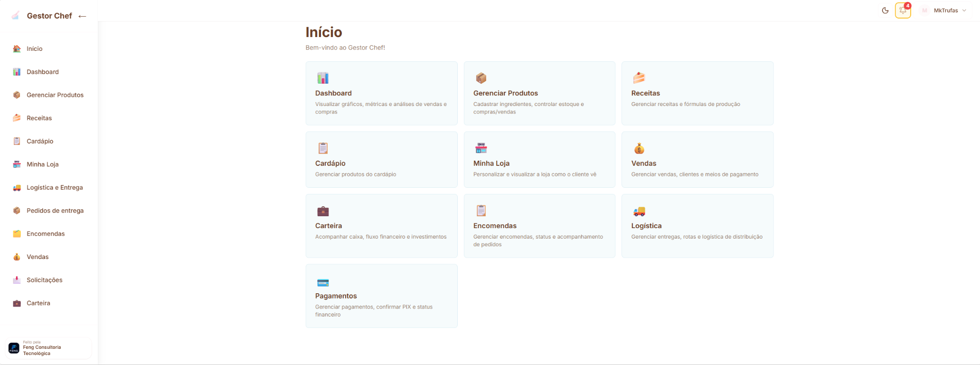Toggle dark mode moon icon
980x365 pixels.
(885, 10)
